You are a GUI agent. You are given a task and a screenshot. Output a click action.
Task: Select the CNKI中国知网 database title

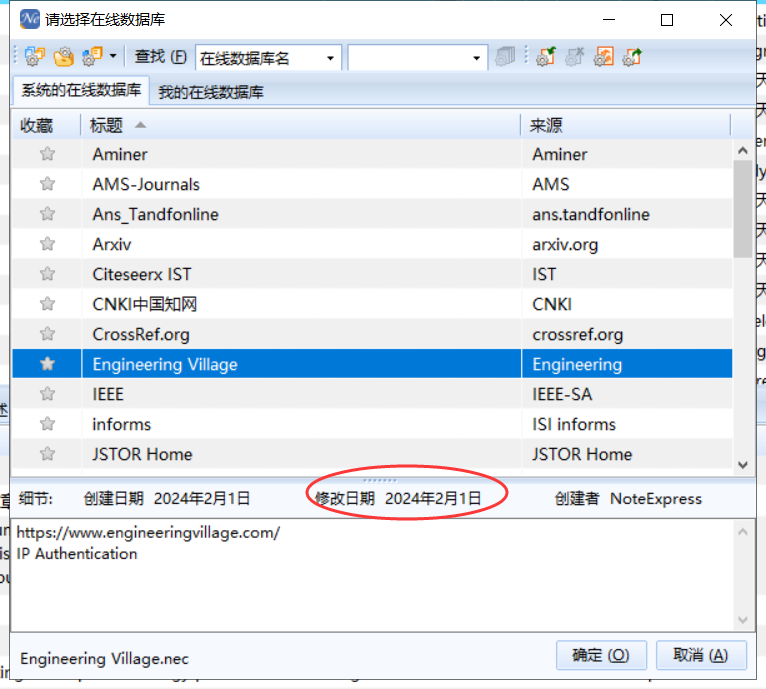pos(145,304)
